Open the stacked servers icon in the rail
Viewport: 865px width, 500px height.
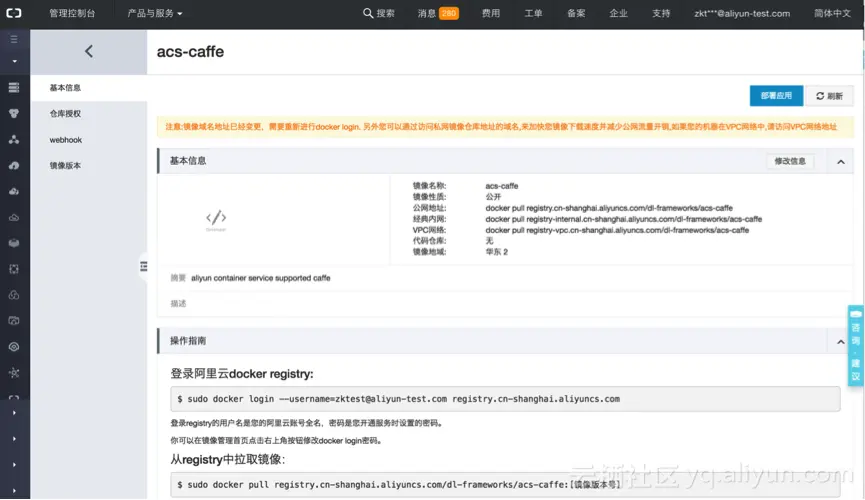(14, 87)
